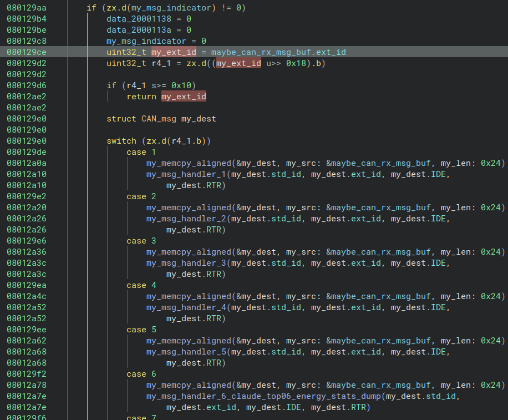
Task: Click the switch keyword
Action: 121,141
